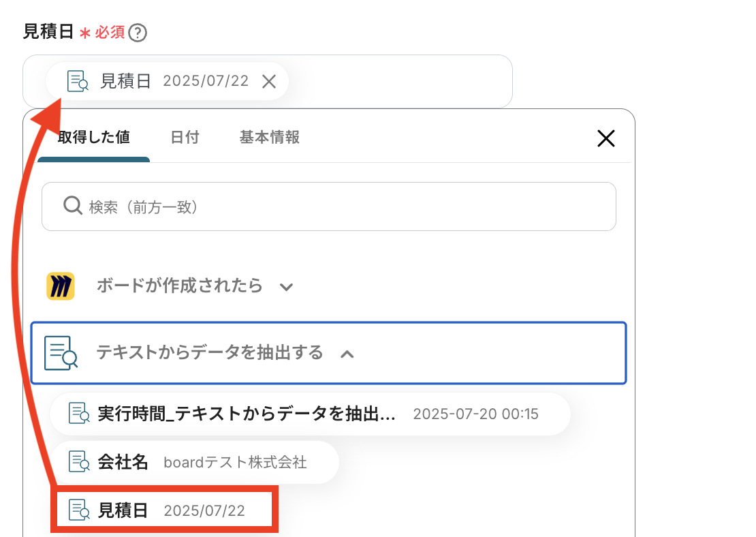The width and height of the screenshot is (756, 537).
Task: Click the テキストからデータを抽出する document icon
Action: (x=61, y=353)
